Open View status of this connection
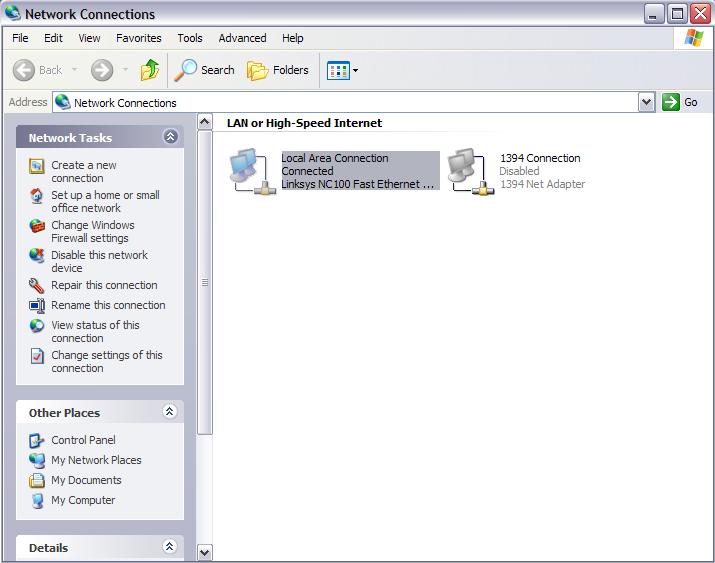 (95, 331)
